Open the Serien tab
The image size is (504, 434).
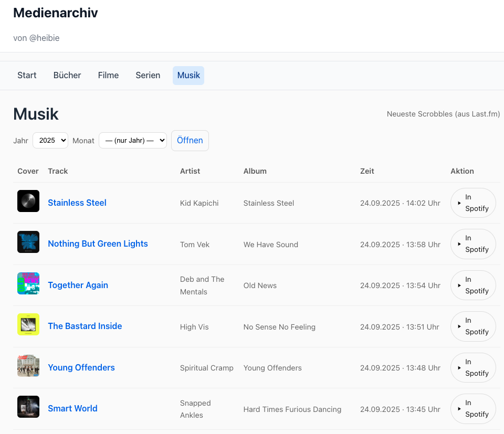(148, 76)
